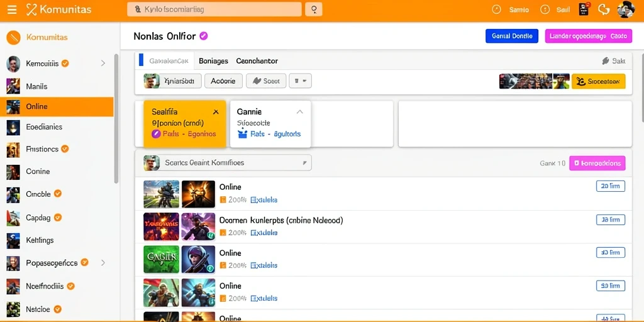Collapse the Gannie card chevron
The height and width of the screenshot is (322, 644).
coord(300,112)
